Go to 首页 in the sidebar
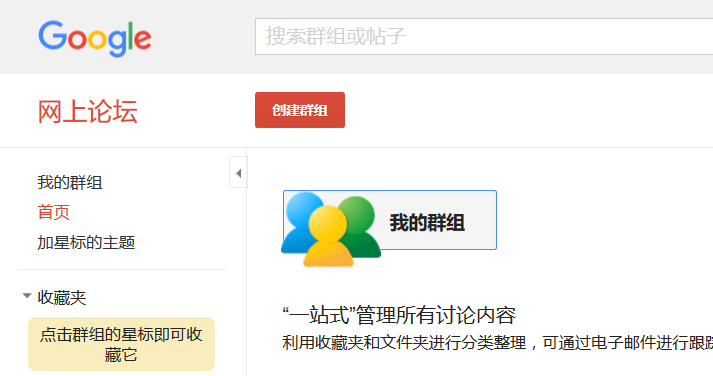Screen dimensions: 713x376 click(54, 212)
